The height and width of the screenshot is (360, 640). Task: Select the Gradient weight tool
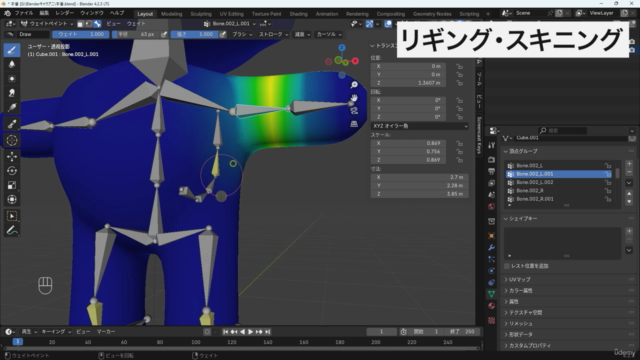coord(12,107)
